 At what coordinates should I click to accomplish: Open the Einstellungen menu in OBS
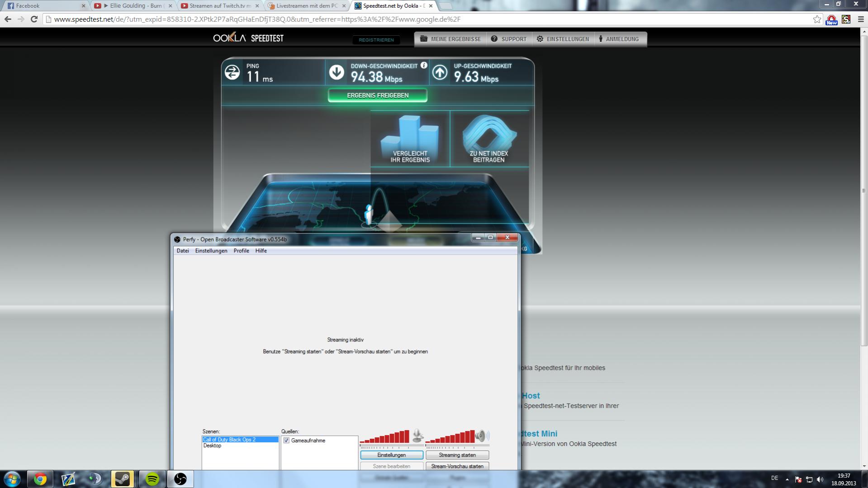(211, 251)
